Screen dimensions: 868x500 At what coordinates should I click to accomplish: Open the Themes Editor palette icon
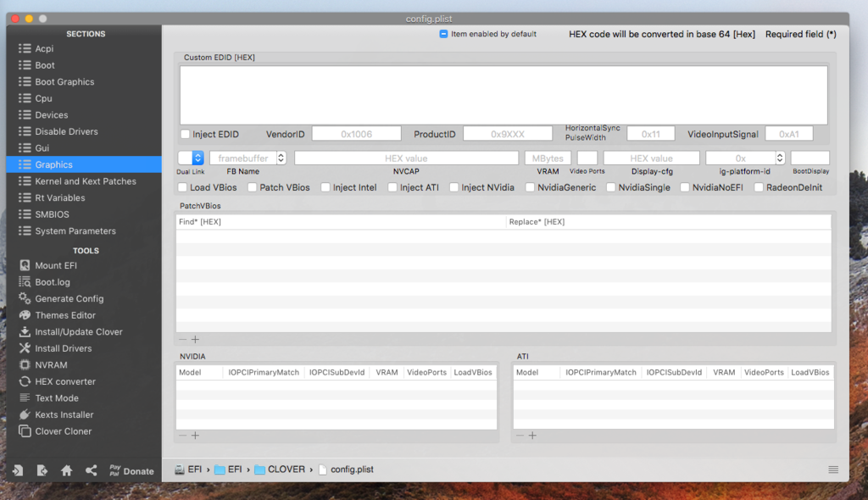click(x=25, y=315)
